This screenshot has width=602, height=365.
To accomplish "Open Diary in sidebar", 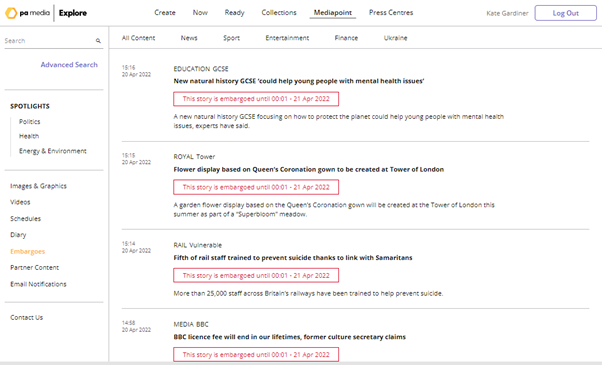I will click(18, 235).
